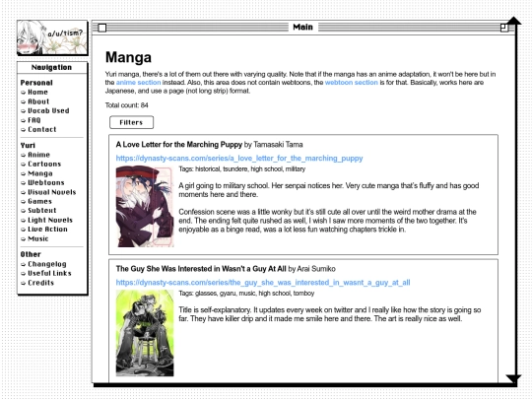Click the 'Main' window title text
The height and width of the screenshot is (399, 532).
303,28
